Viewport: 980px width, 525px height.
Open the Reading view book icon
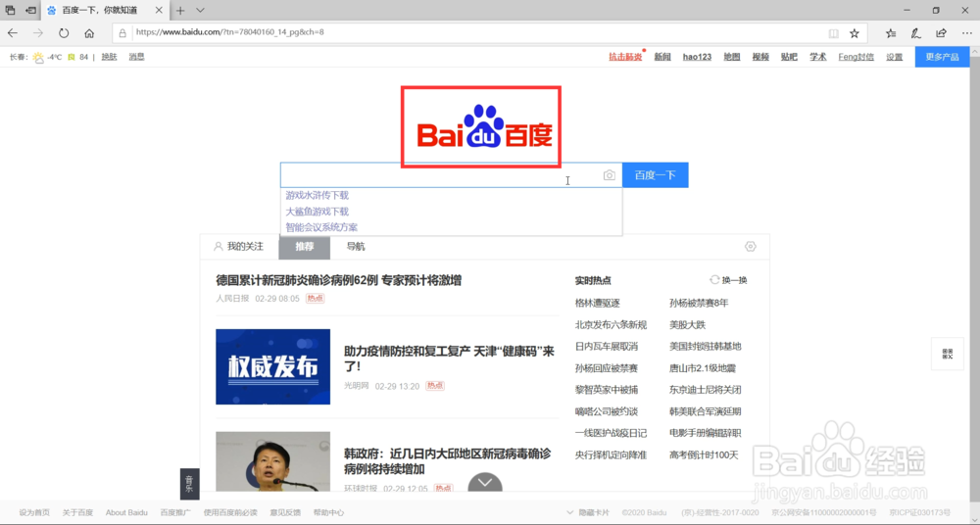(833, 33)
